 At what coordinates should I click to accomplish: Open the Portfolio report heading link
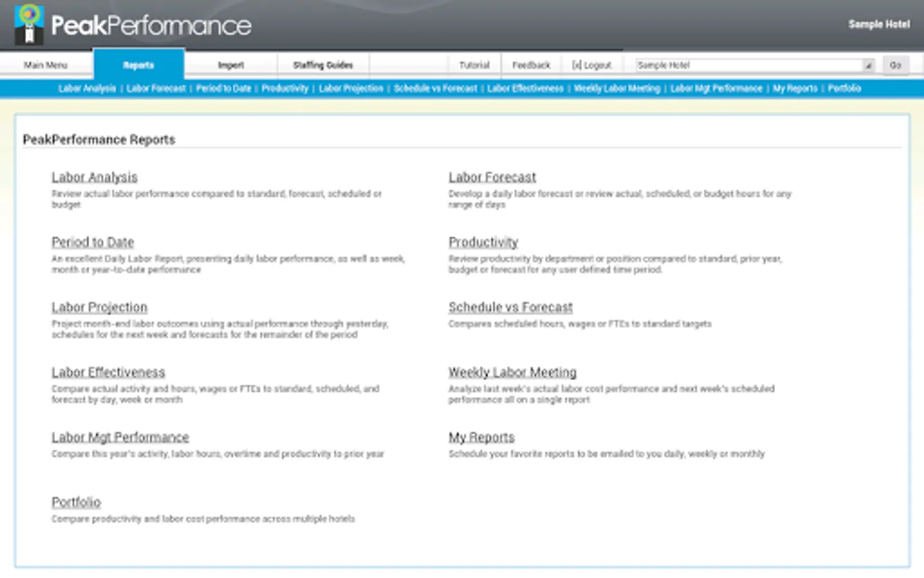point(76,502)
